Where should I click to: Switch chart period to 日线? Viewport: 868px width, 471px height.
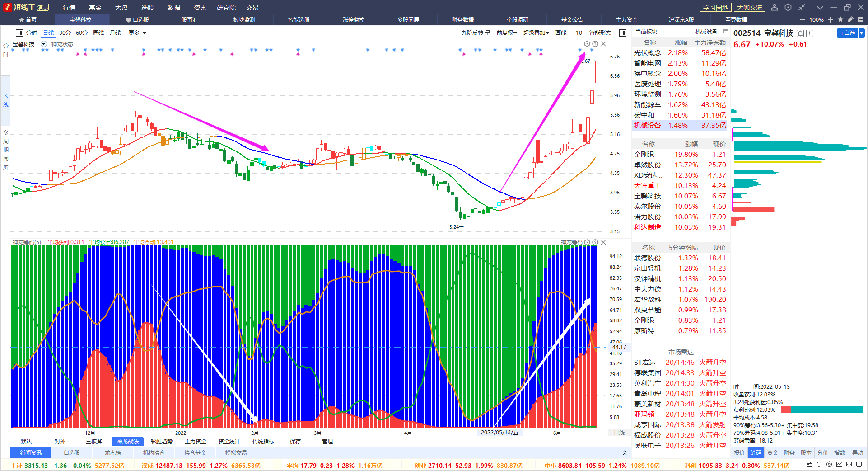(x=48, y=33)
